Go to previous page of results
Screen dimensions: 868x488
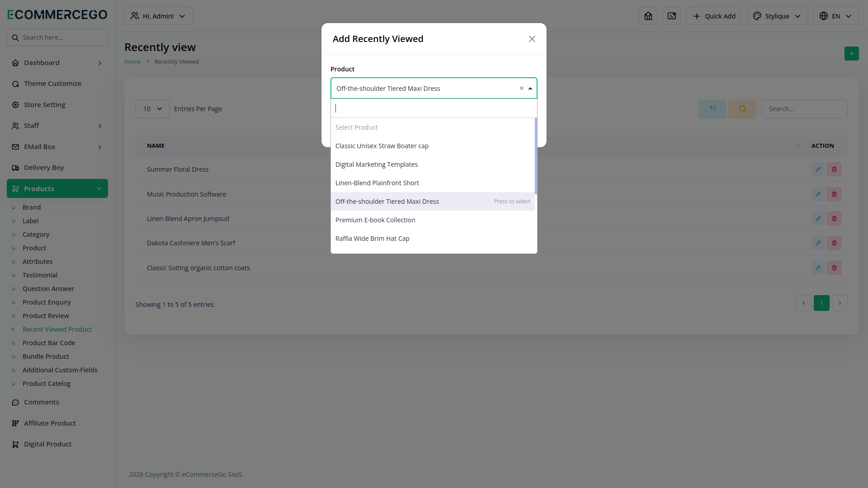click(x=803, y=303)
